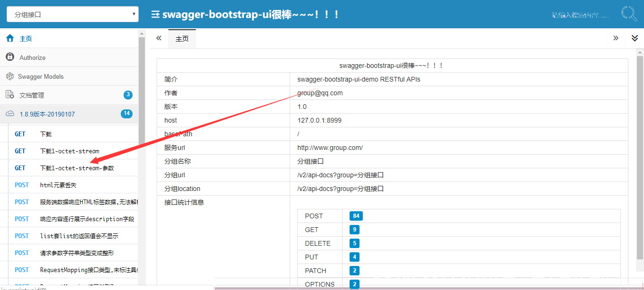
Task: Click the 127.0.0.1:8999 host value
Action: click(319, 120)
